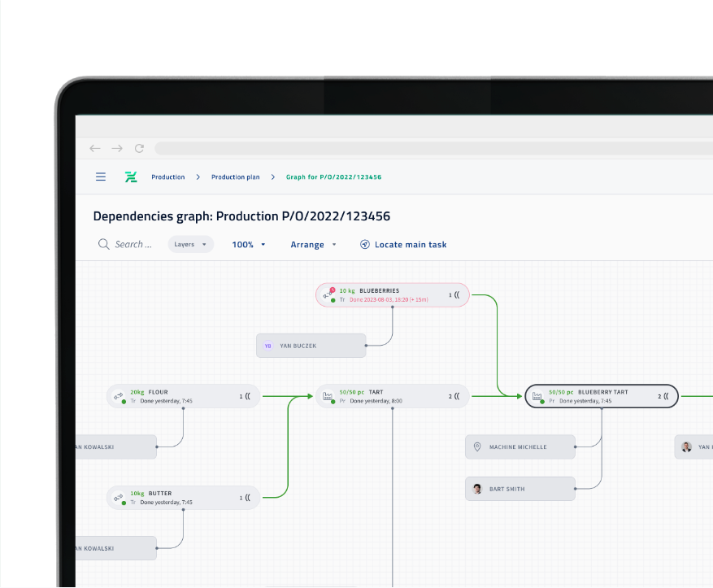Open the hamburger menu icon

100,176
